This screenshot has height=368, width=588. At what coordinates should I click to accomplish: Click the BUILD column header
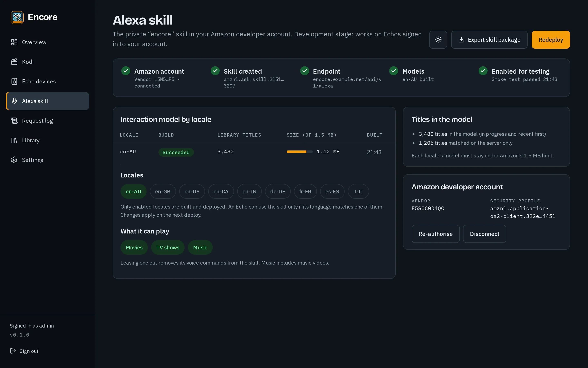point(166,135)
